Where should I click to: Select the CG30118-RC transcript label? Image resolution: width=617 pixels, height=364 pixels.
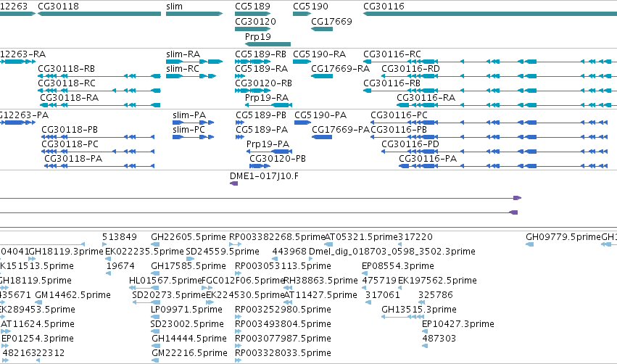point(67,83)
